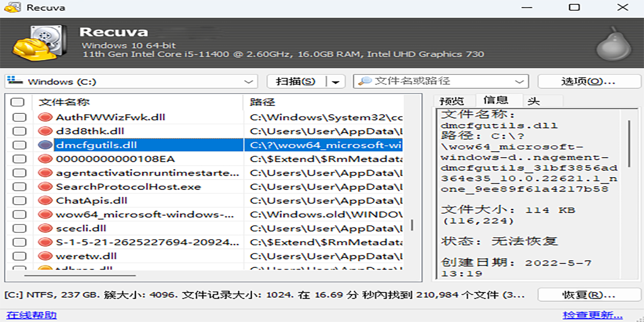Check the box for 0000000000108EA
The height and width of the screenshot is (322, 644).
coord(19,159)
